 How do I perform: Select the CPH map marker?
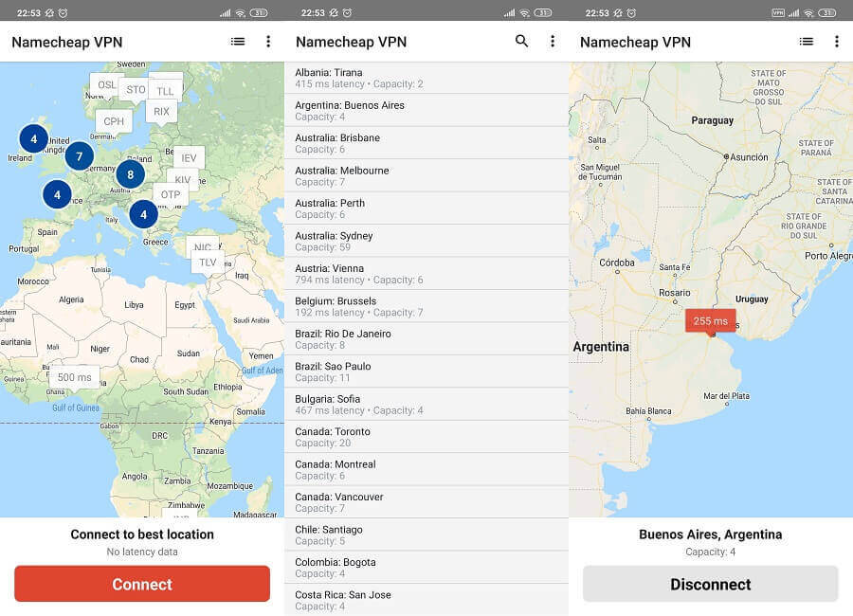click(x=114, y=121)
